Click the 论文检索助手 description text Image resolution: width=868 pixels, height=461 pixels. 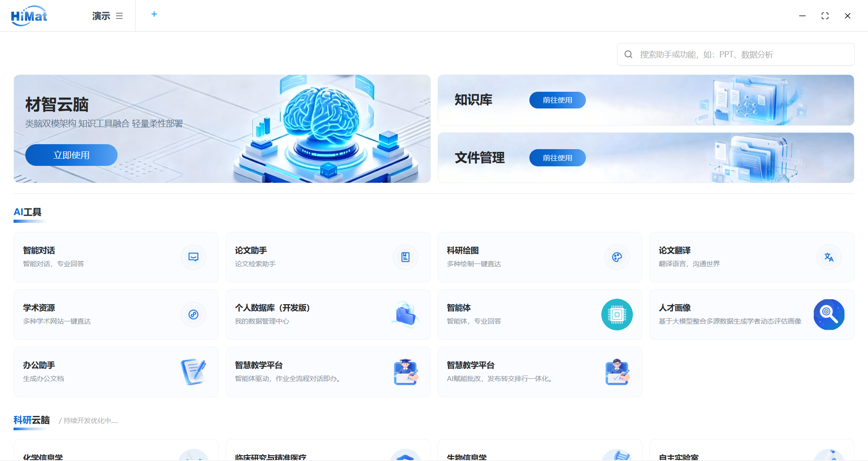click(255, 264)
